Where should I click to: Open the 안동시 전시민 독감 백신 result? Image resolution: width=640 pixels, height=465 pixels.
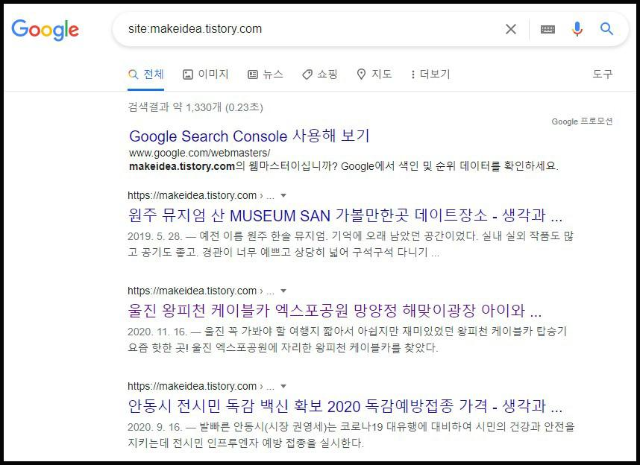click(x=345, y=406)
